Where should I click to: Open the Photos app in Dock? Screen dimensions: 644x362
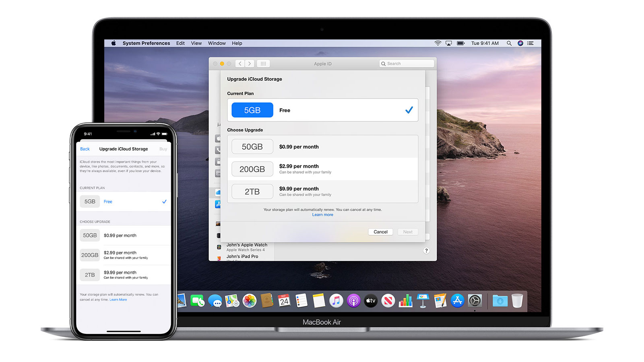click(250, 300)
